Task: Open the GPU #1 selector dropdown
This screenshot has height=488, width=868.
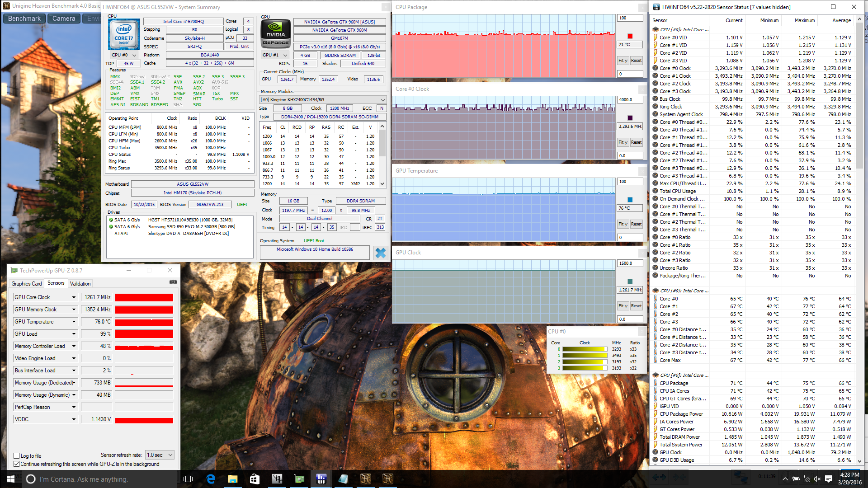Action: pos(275,55)
